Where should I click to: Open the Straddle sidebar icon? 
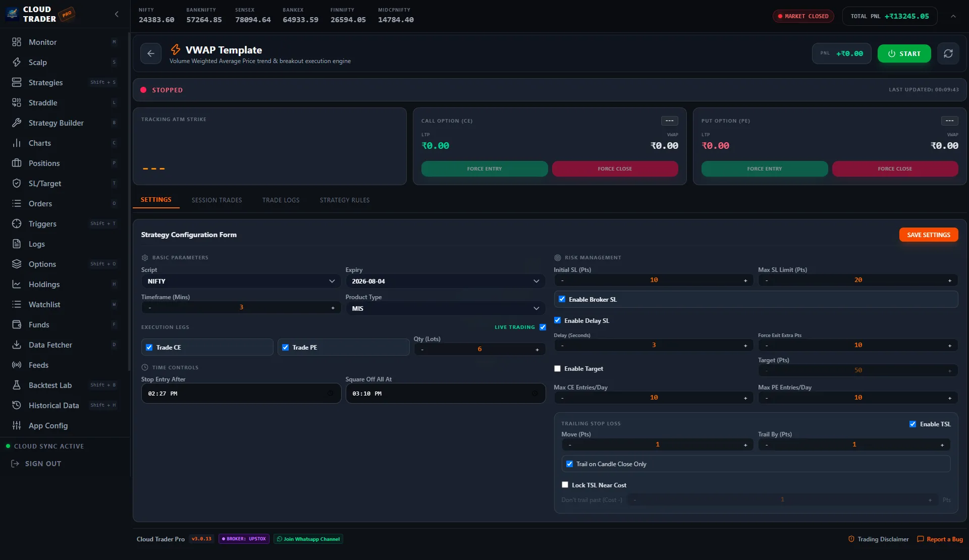tap(17, 102)
